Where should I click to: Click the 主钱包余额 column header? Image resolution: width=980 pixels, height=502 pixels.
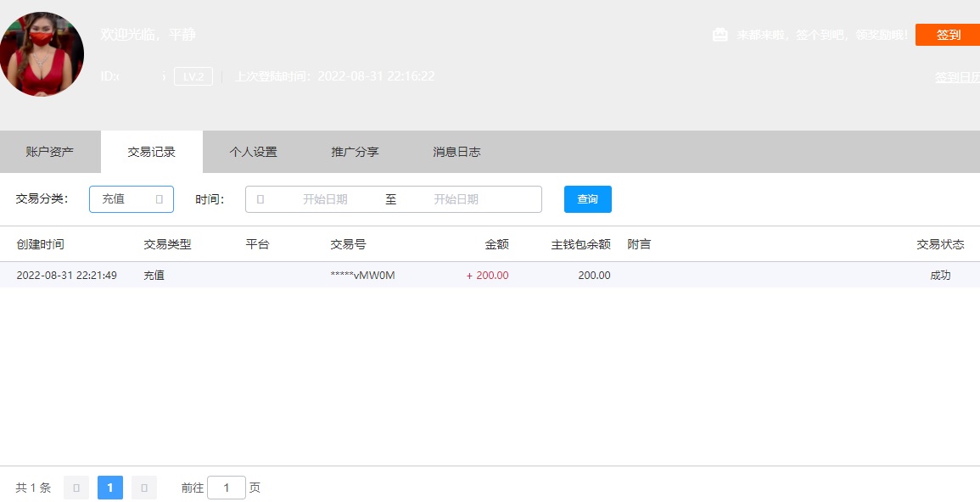(580, 244)
